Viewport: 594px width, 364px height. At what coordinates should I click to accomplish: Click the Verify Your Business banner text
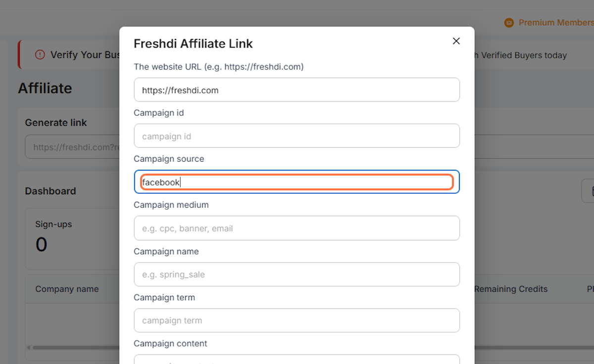84,54
